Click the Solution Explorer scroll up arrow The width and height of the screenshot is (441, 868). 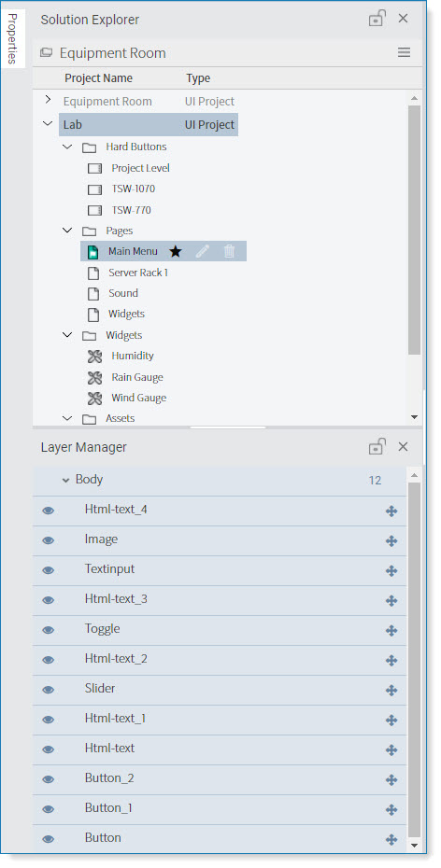click(x=414, y=98)
